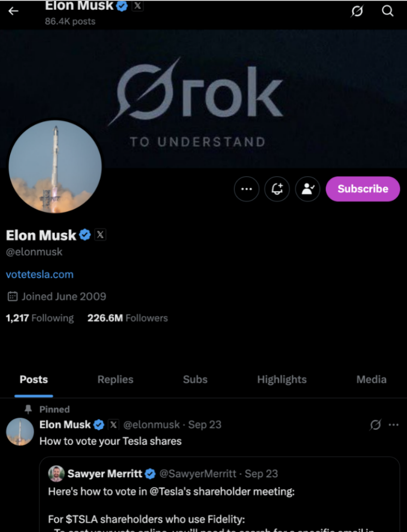
Task: View the 1,217 Following list
Action: pyautogui.click(x=40, y=318)
